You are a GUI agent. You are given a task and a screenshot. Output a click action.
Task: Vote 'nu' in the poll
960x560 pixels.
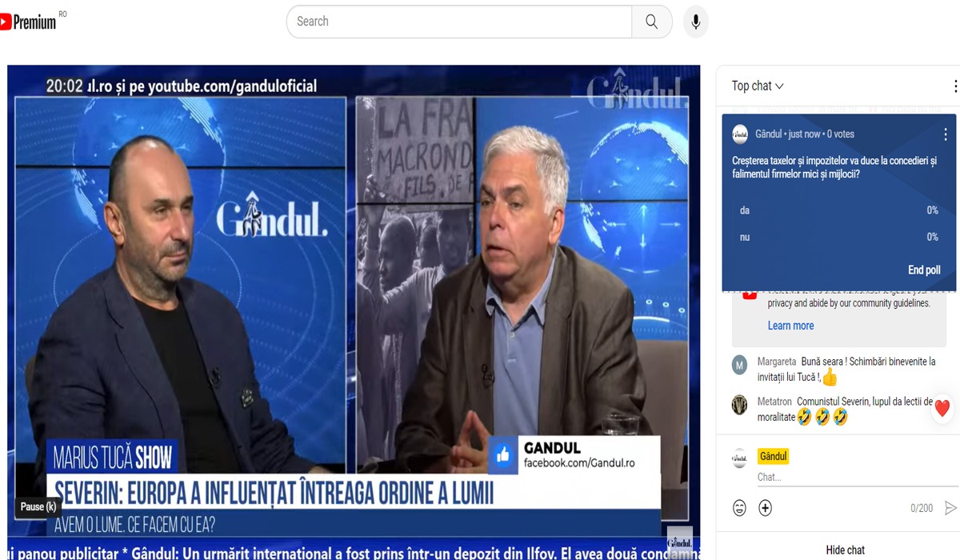tap(838, 237)
